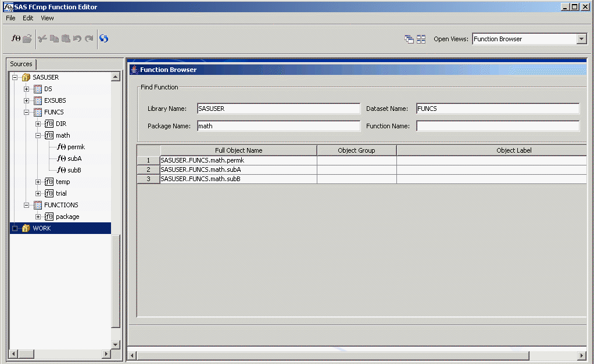This screenshot has height=364, width=594.
Task: Click the Paste toolbar icon
Action: point(66,38)
